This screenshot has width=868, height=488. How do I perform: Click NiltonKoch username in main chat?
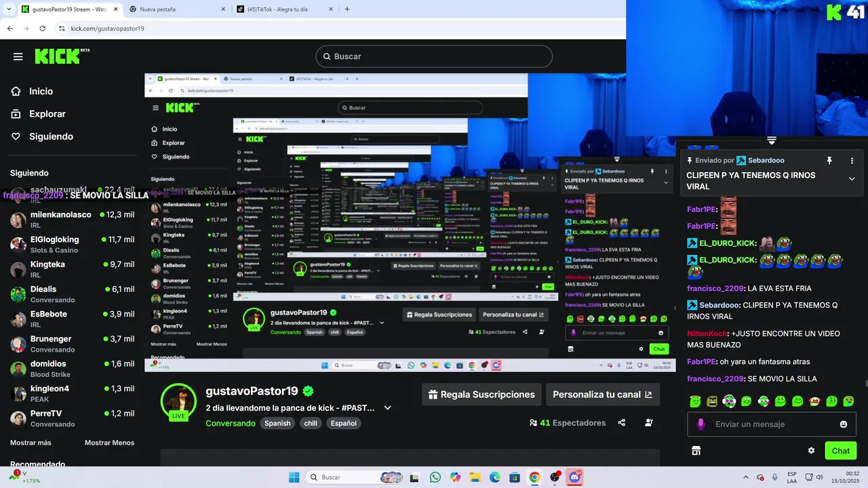click(x=707, y=333)
